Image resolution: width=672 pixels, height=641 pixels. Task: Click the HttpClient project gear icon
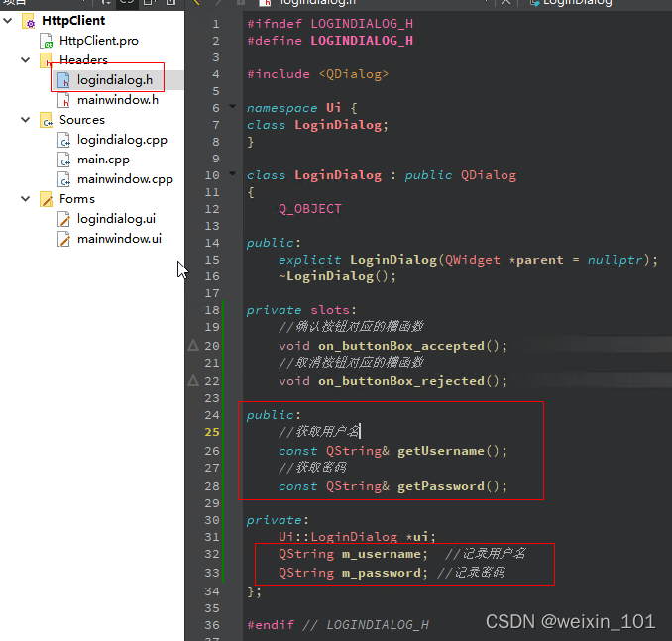click(x=29, y=21)
